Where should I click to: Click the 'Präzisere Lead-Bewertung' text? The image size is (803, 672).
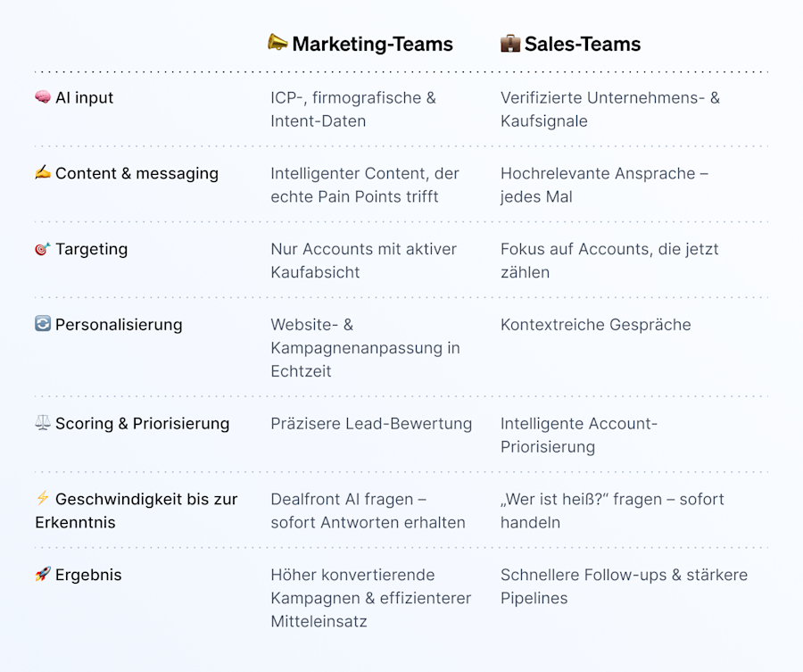(x=371, y=424)
